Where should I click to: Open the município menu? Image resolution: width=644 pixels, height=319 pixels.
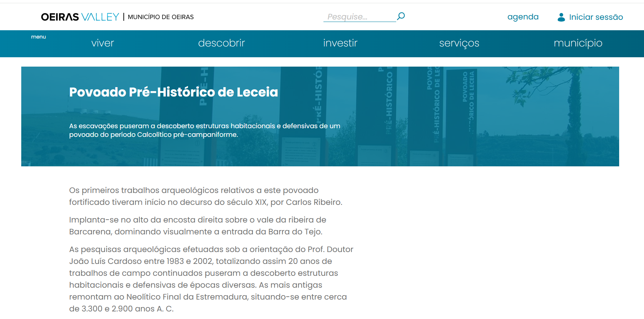tap(578, 43)
